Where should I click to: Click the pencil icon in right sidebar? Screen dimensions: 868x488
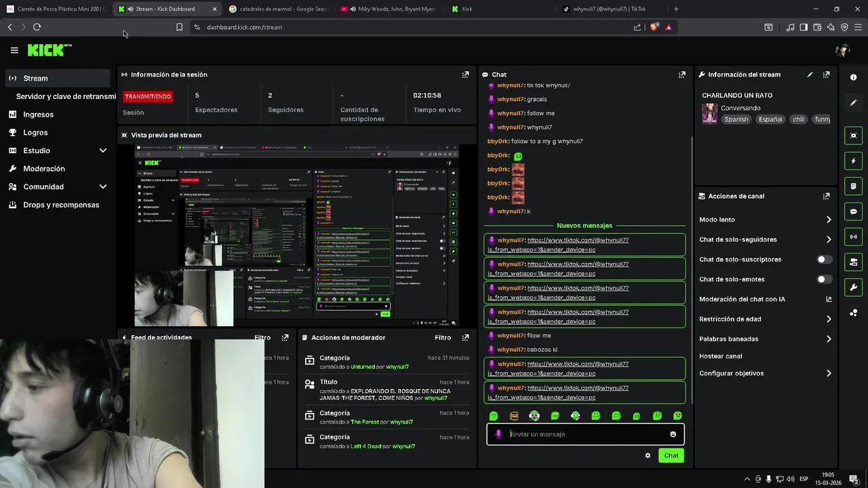click(x=853, y=103)
